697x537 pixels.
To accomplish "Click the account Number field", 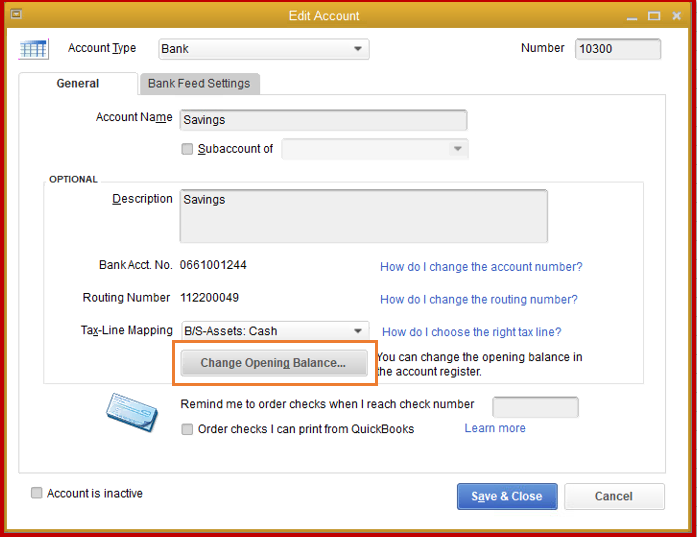I will tap(617, 49).
